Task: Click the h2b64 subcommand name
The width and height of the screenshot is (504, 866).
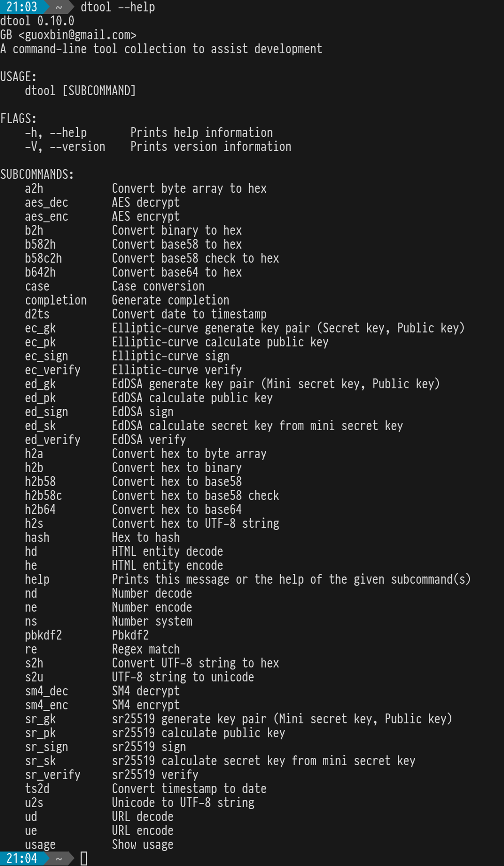Action: click(x=40, y=510)
